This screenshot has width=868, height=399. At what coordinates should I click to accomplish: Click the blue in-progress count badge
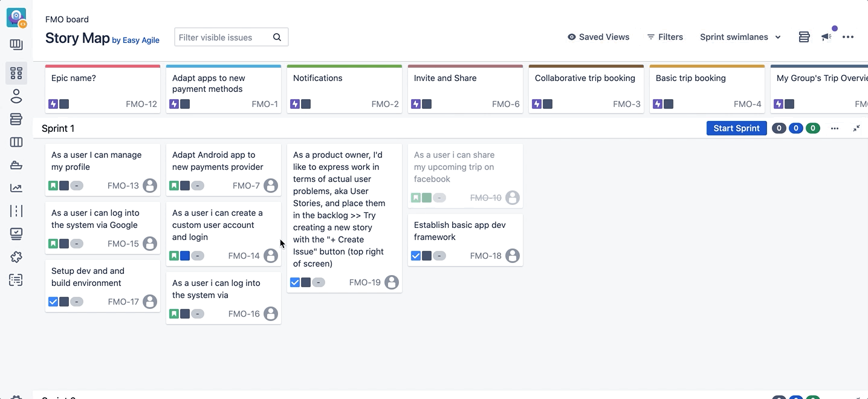[x=796, y=128]
